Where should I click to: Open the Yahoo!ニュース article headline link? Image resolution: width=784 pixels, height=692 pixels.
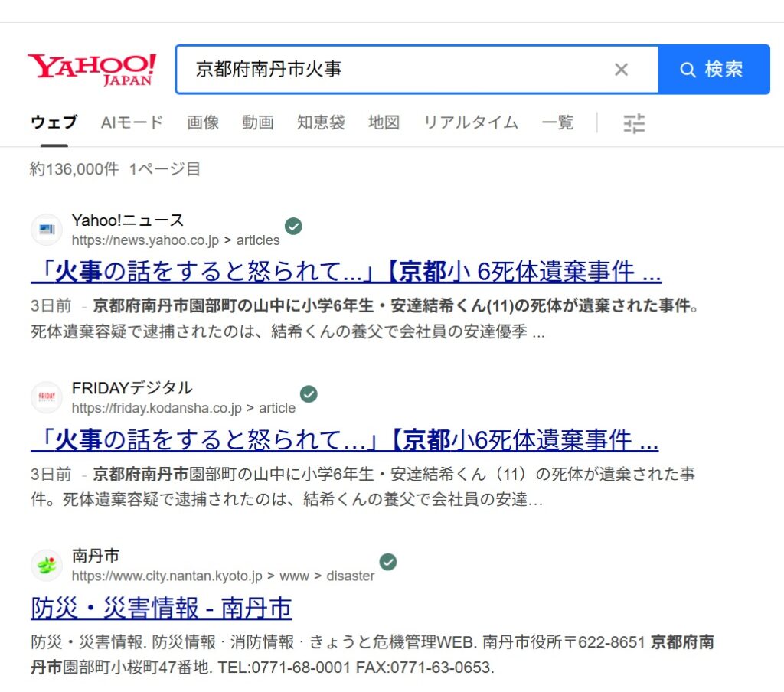tap(346, 271)
